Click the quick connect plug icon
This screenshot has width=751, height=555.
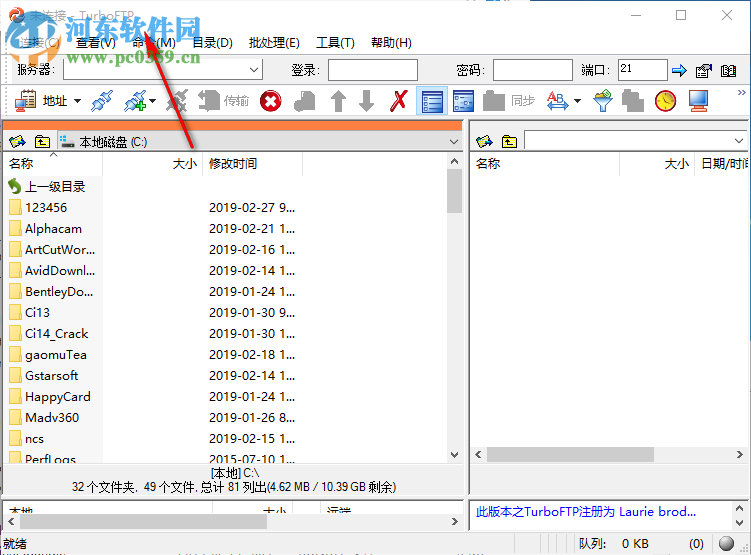click(x=102, y=101)
